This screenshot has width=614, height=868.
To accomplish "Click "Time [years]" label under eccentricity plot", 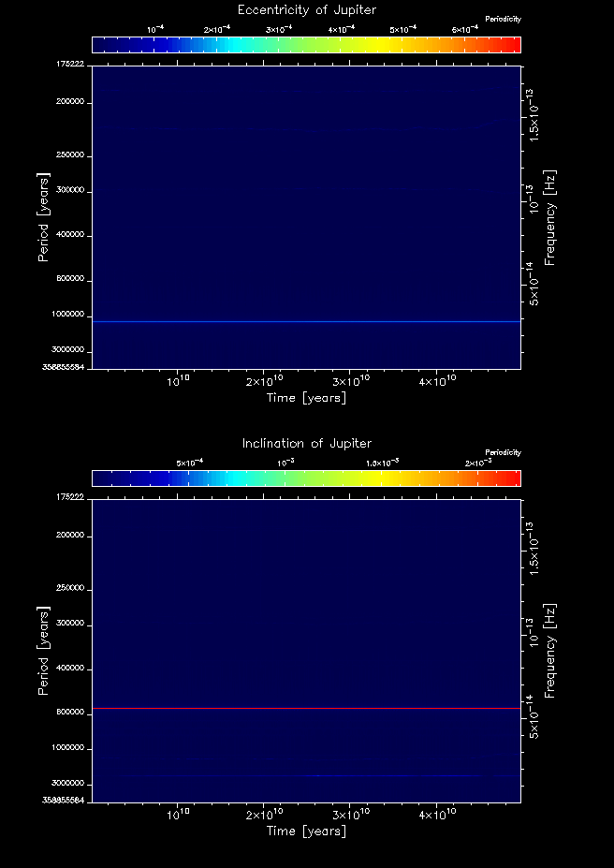I will (306, 398).
